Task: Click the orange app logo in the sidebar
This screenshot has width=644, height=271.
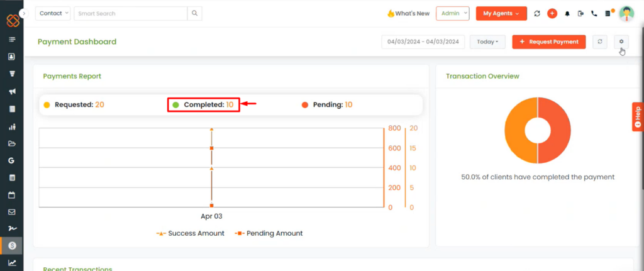Action: click(13, 21)
